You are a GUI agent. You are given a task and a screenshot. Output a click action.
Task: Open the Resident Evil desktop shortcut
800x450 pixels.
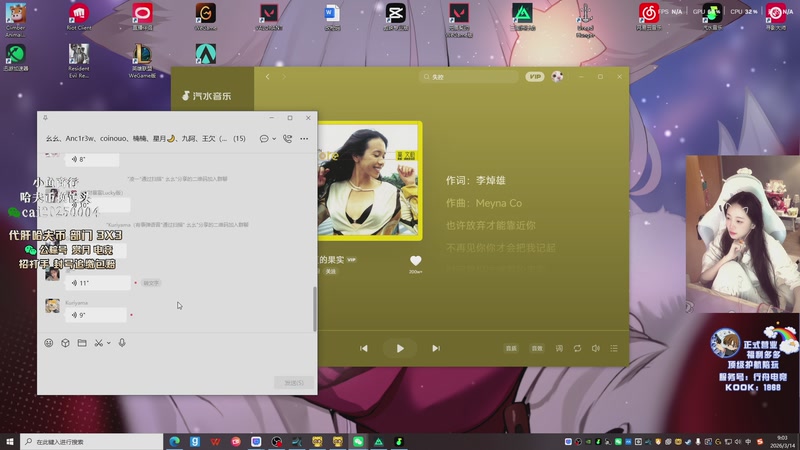(x=79, y=61)
